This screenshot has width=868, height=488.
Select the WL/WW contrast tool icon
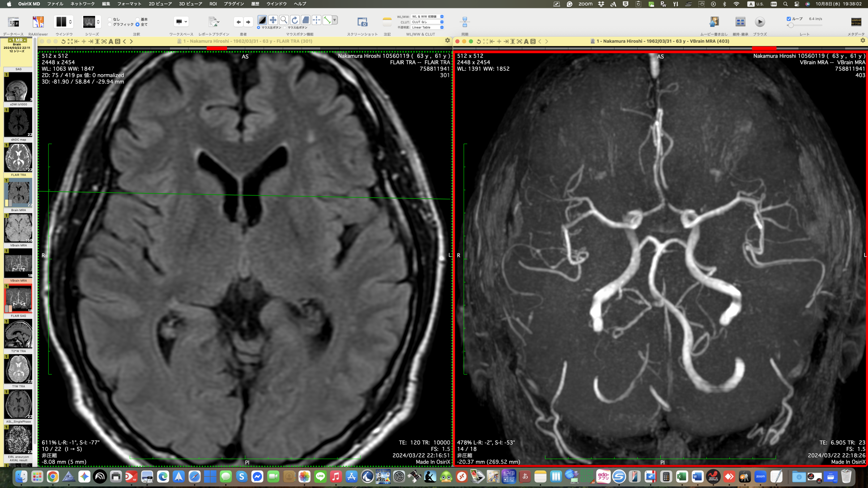[262, 20]
